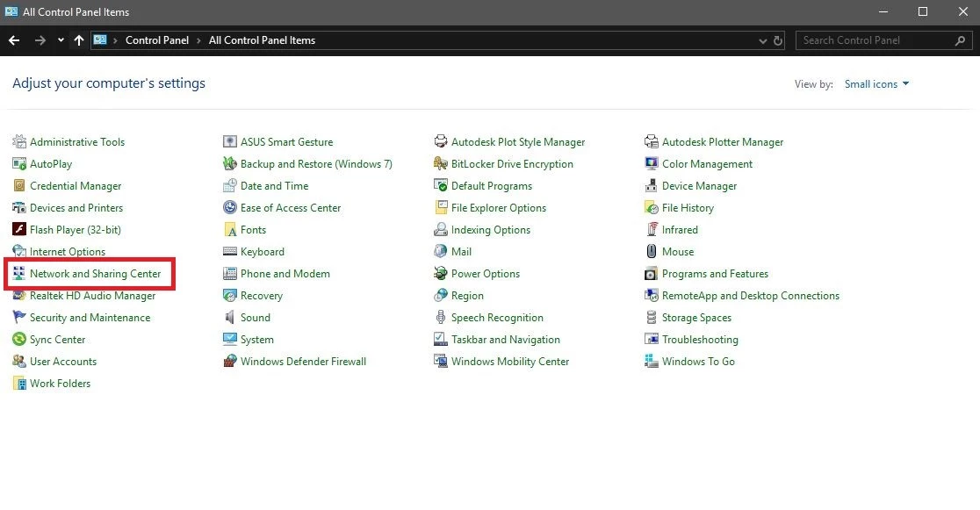This screenshot has height=510, width=980.
Task: Click the Speech Recognition microphone icon
Action: pos(441,318)
